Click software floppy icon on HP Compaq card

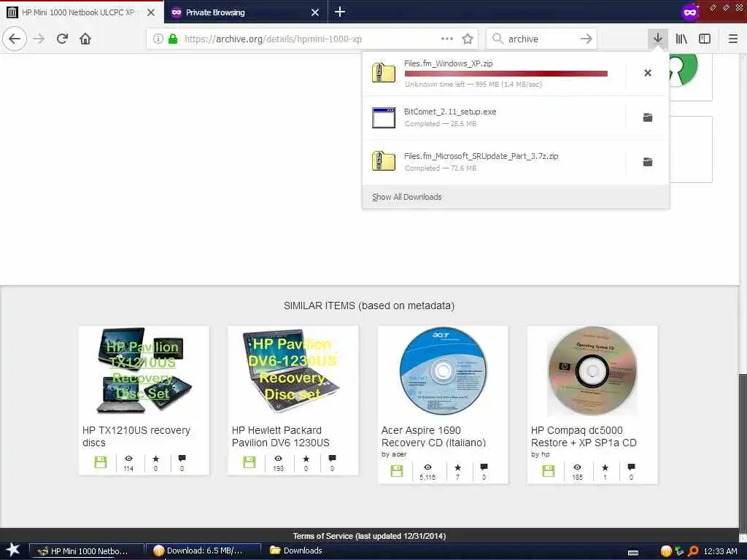click(549, 471)
